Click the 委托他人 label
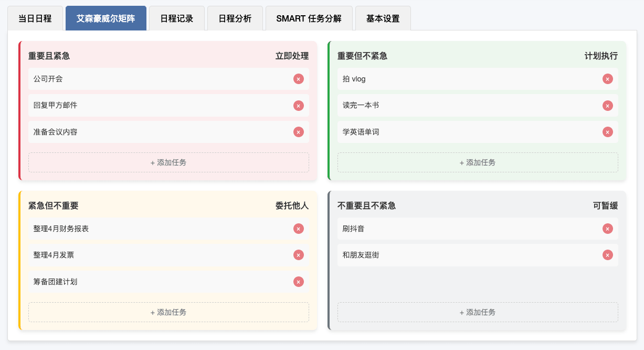 [x=292, y=205]
